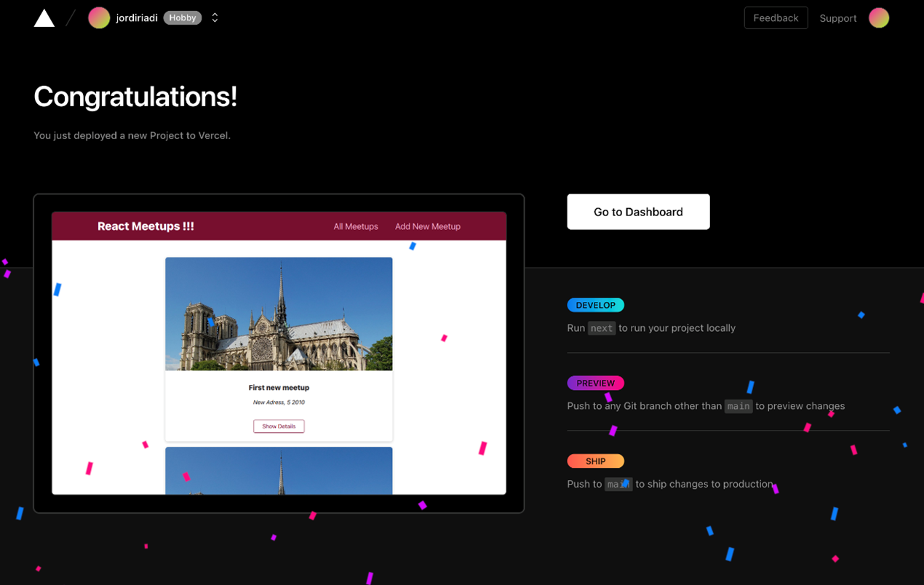Screen dimensions: 924x585
Task: Open the jordiriadi team avatar menu
Action: [x=99, y=17]
